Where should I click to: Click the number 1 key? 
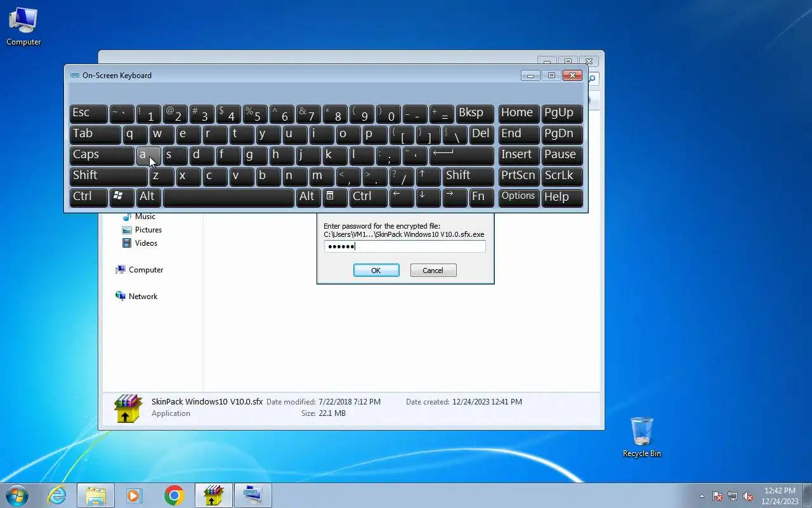(x=148, y=114)
